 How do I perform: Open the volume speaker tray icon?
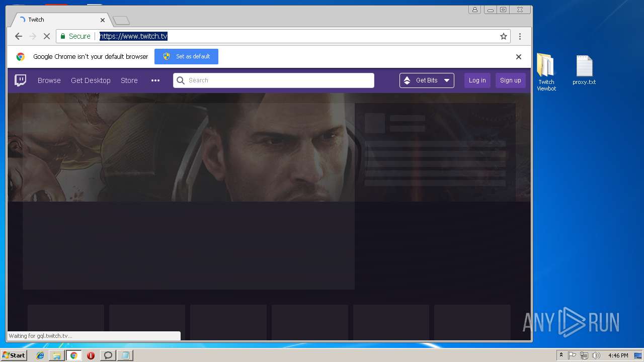(x=596, y=355)
